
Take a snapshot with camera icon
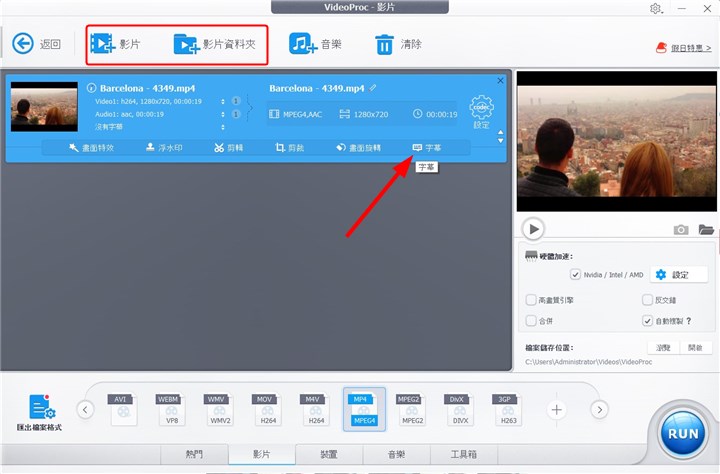[x=681, y=229]
